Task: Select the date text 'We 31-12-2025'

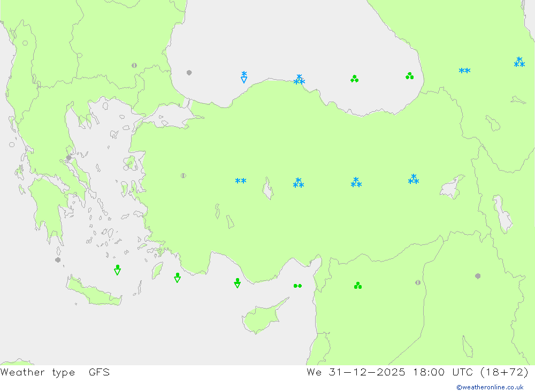Action: point(356,372)
